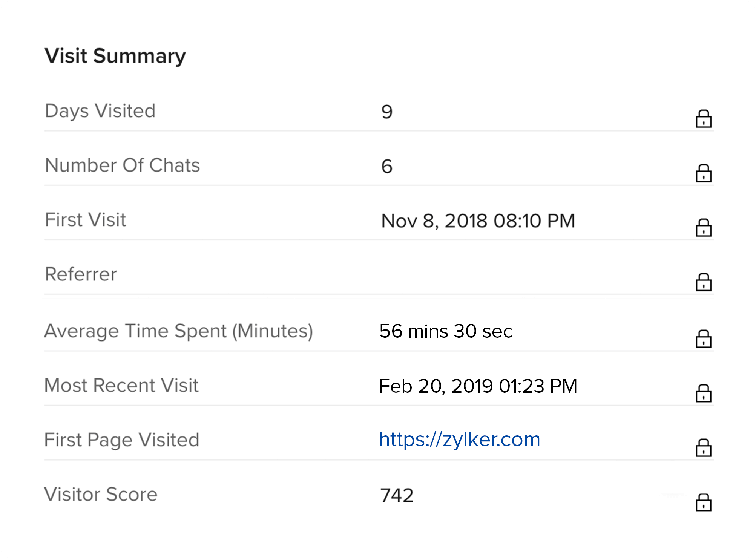
Task: Click the Visitor Score lock icon
Action: pyautogui.click(x=703, y=502)
